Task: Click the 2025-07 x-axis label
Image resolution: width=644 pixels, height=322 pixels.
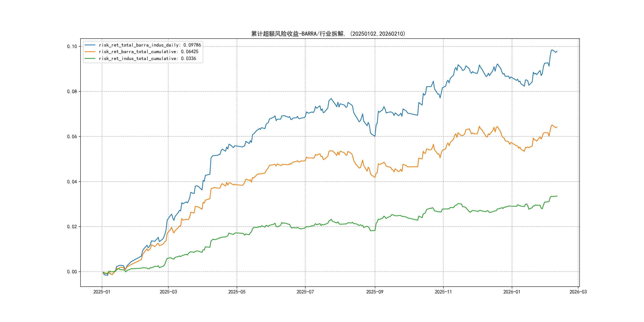Action: [x=305, y=292]
